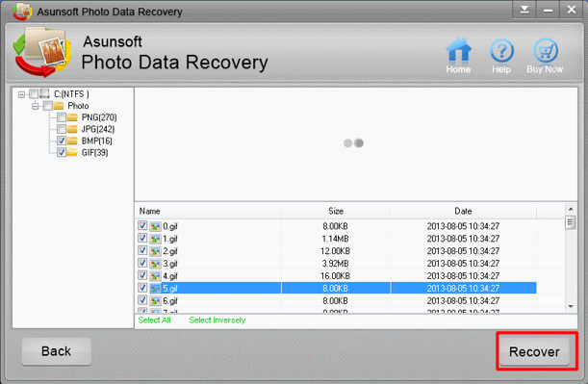Toggle the Photo folder checkbox
The width and height of the screenshot is (588, 384).
point(47,106)
